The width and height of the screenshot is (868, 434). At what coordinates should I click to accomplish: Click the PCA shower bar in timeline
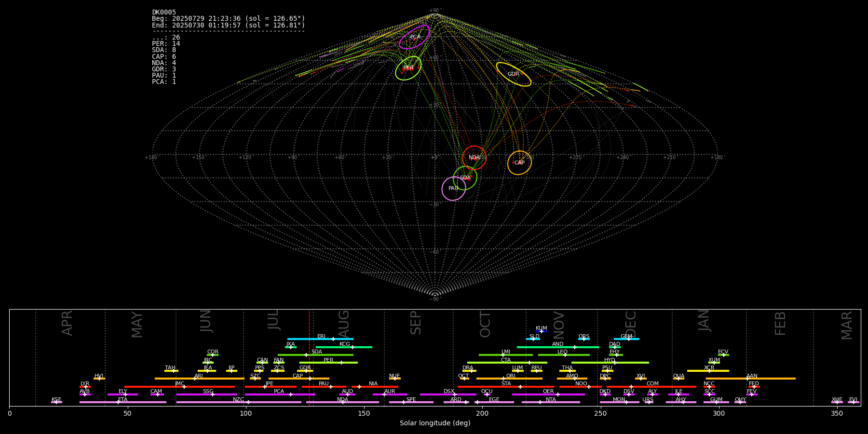(280, 394)
